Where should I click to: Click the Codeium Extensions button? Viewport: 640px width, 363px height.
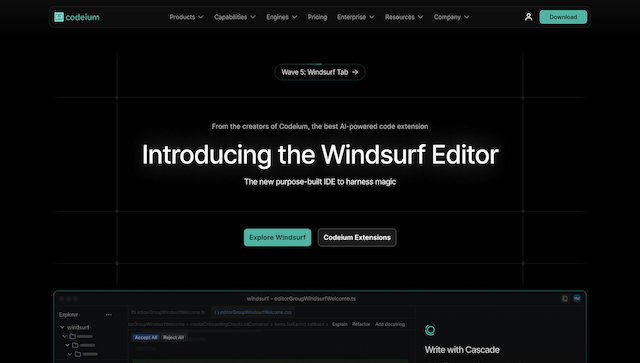[357, 238]
